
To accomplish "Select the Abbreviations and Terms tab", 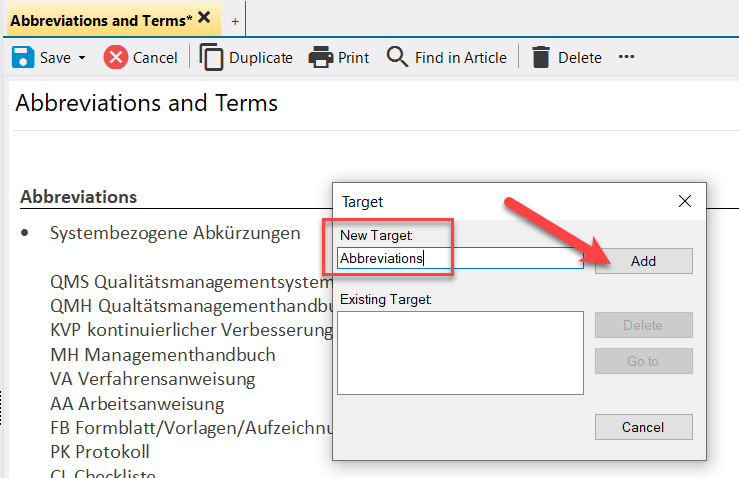I will (x=100, y=18).
